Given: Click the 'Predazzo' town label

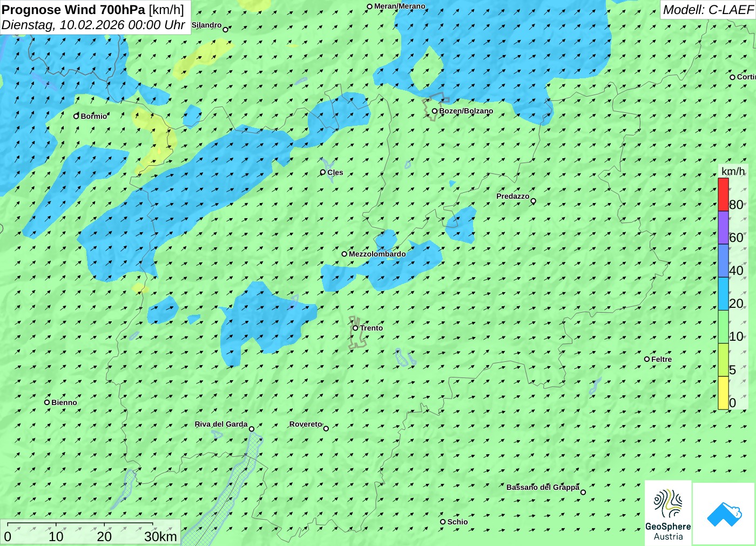Looking at the screenshot, I should pos(513,196).
